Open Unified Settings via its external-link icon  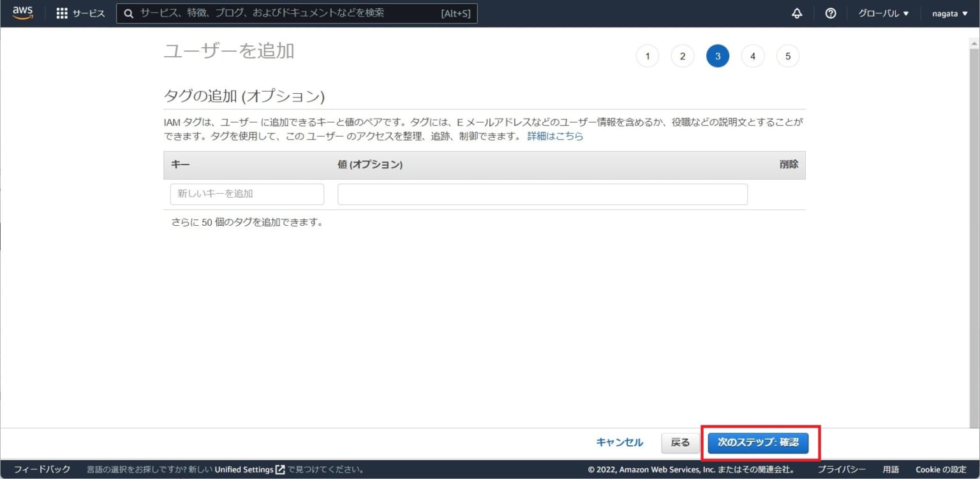tap(279, 469)
